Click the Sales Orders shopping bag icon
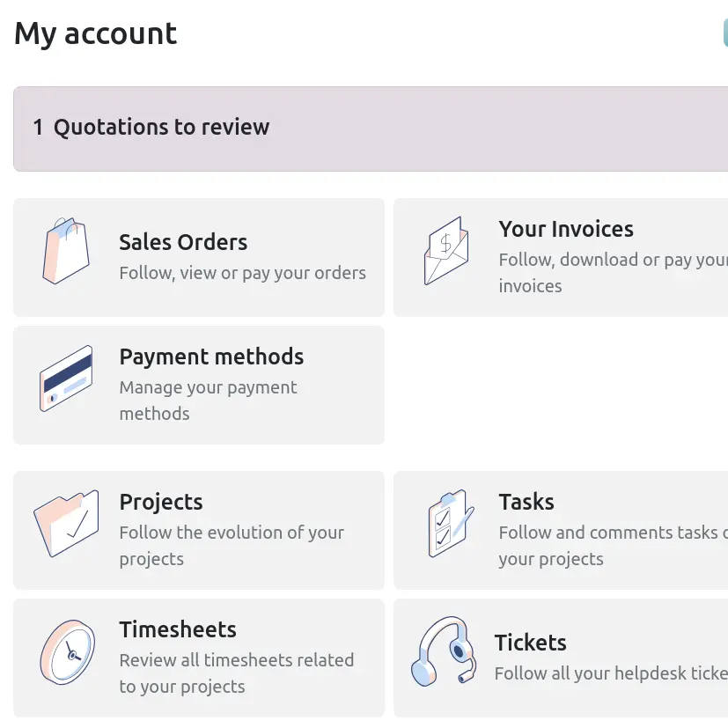This screenshot has height=728, width=728. [66, 251]
